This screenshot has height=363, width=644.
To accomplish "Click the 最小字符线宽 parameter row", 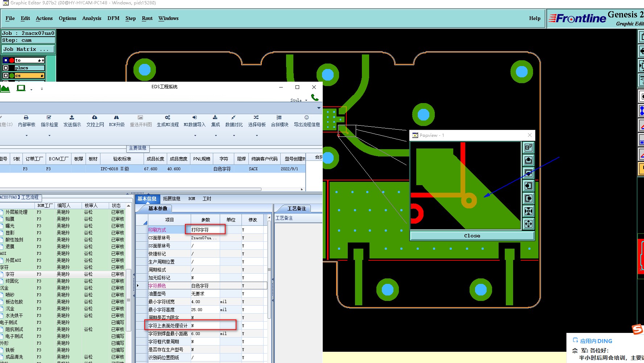I will (x=202, y=302).
